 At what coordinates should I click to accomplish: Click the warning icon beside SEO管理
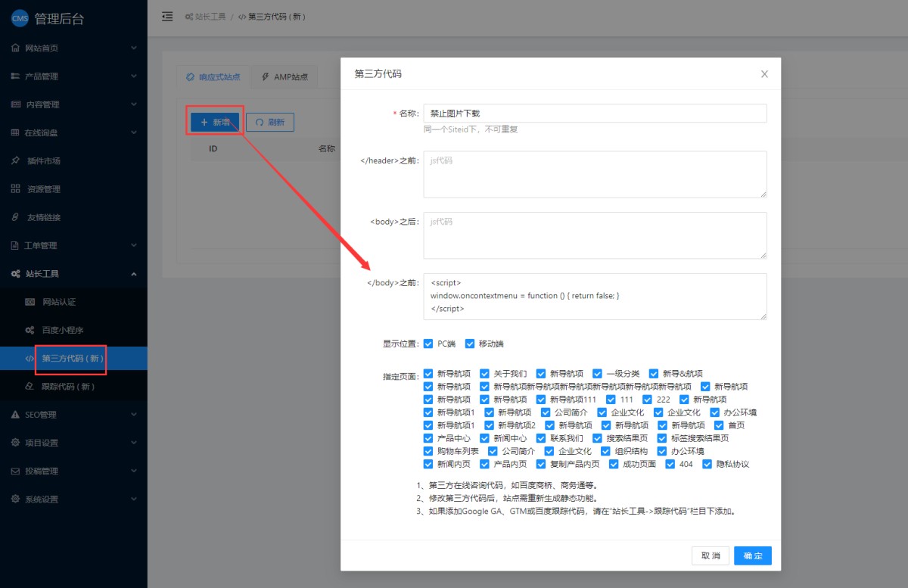click(x=15, y=415)
